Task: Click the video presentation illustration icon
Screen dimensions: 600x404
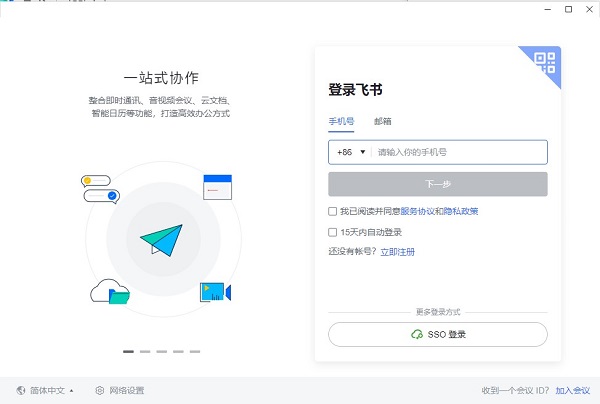Action: pos(214,292)
